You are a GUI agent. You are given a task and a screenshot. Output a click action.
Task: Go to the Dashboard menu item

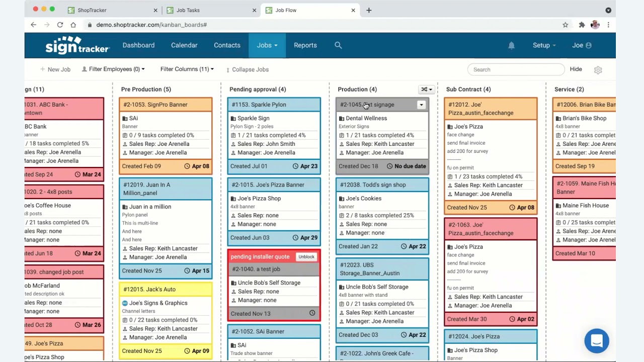tap(138, 45)
